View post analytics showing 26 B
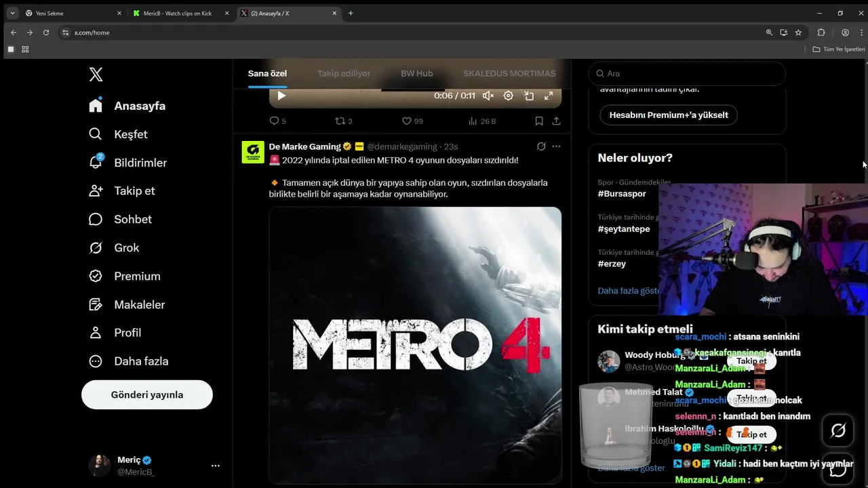 click(482, 121)
